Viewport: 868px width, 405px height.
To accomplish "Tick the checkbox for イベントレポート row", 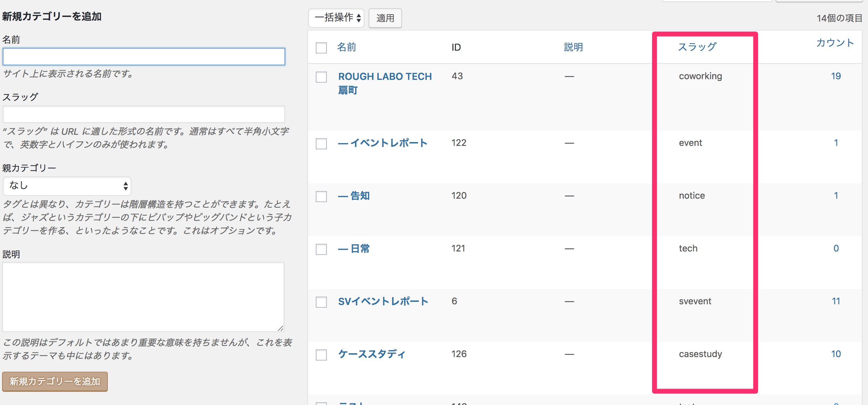I will 321,144.
